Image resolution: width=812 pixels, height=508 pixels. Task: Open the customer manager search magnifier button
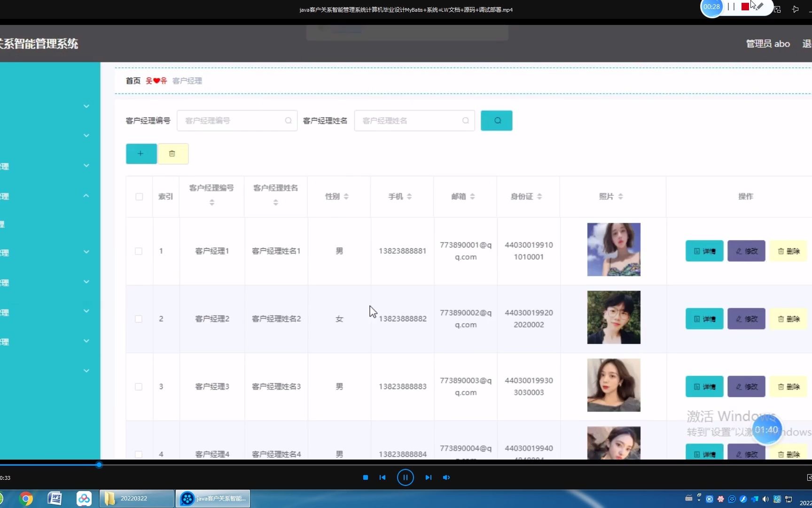point(496,120)
